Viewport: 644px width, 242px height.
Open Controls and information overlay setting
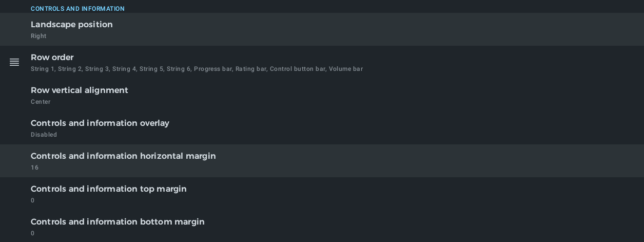coord(100,123)
